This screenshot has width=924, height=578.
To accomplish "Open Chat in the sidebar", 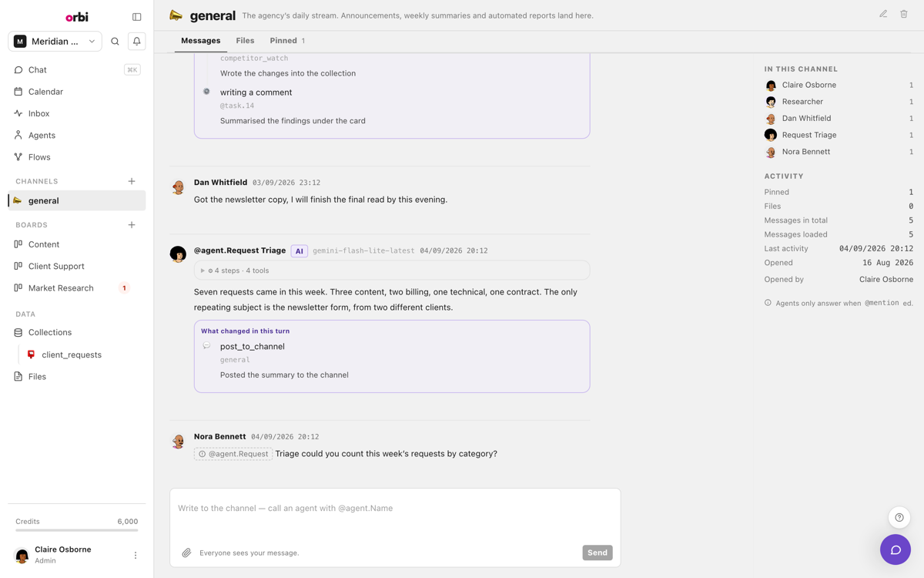I will coord(77,70).
